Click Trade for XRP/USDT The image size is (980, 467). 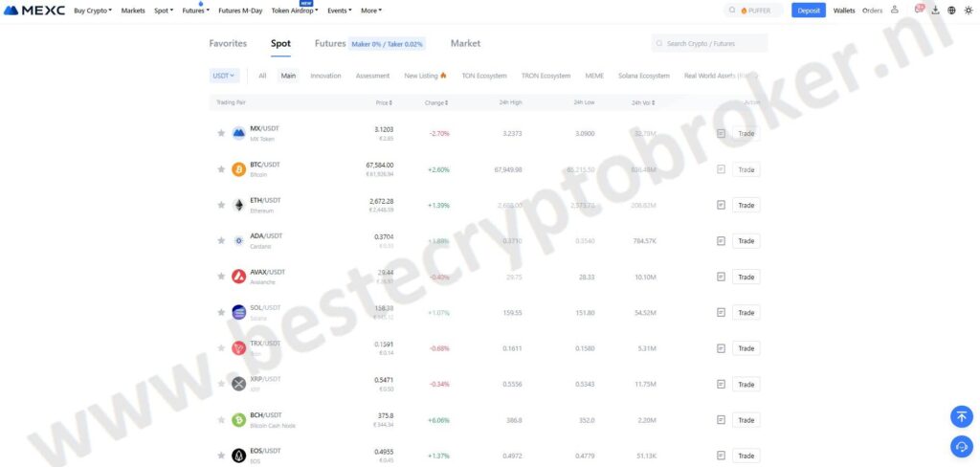(746, 384)
